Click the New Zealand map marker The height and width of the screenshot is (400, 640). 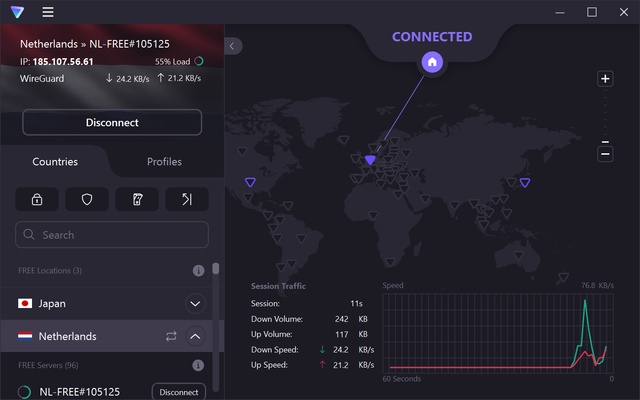click(x=564, y=278)
